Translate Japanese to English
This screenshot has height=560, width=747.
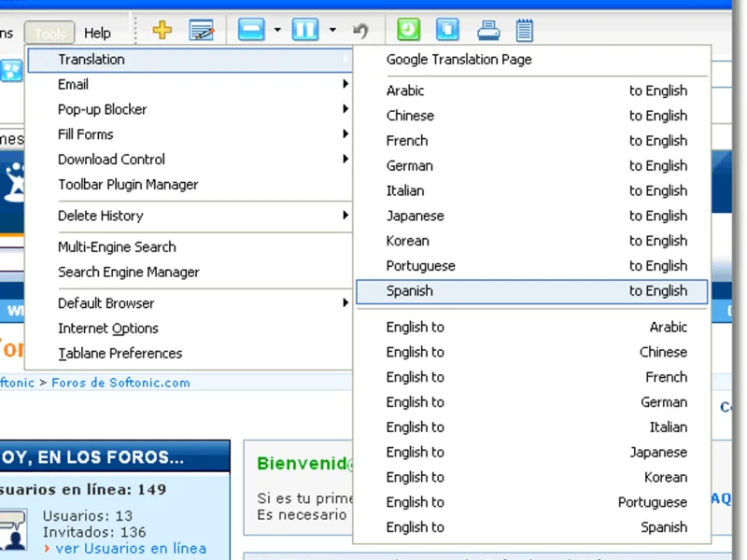coord(531,216)
